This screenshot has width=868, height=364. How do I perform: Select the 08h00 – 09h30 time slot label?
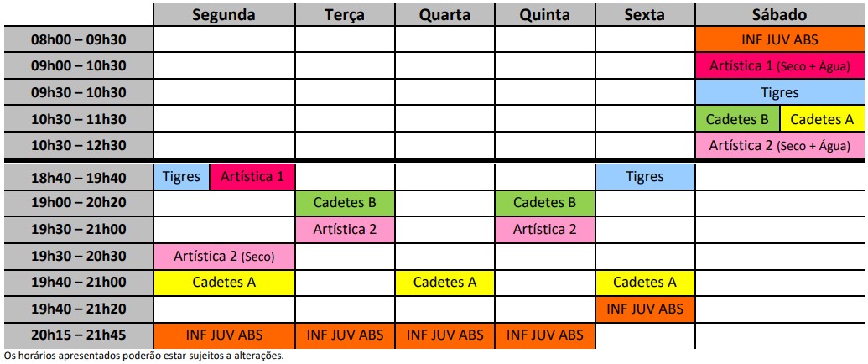pos(77,39)
